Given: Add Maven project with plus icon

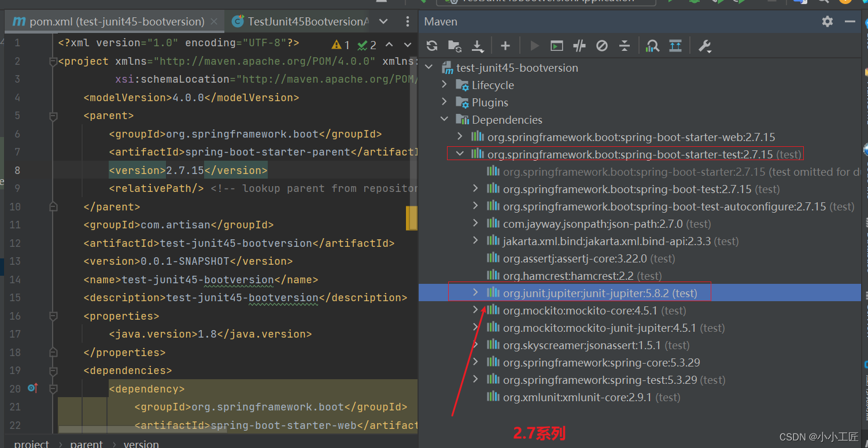Looking at the screenshot, I should [x=505, y=46].
